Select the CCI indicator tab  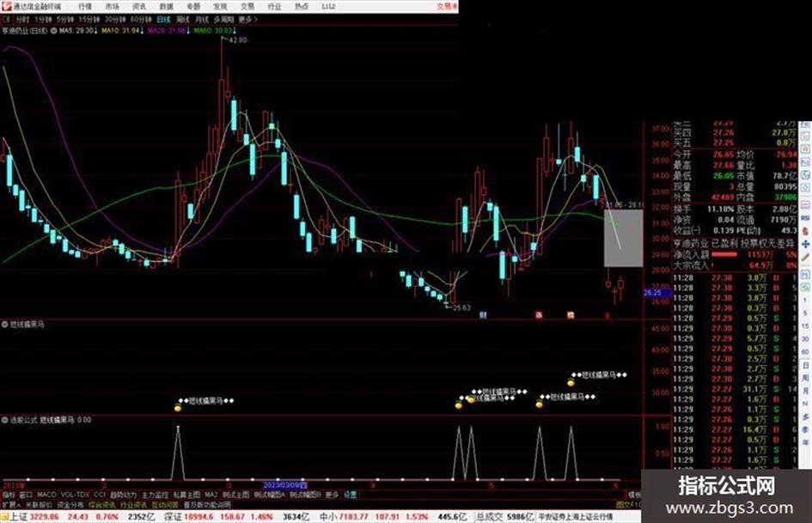tap(100, 495)
